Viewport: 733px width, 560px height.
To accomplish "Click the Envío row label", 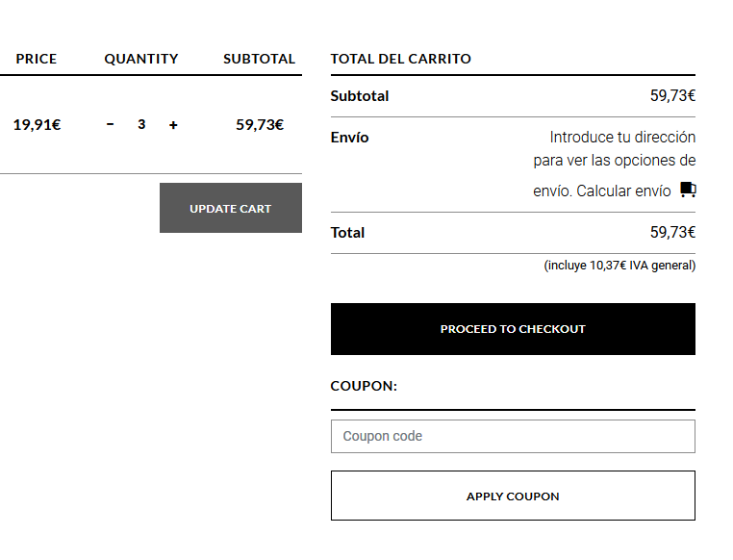I will pos(349,138).
